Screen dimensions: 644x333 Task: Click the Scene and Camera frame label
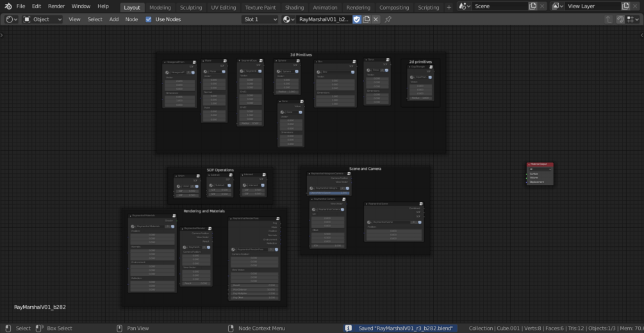[x=365, y=169]
